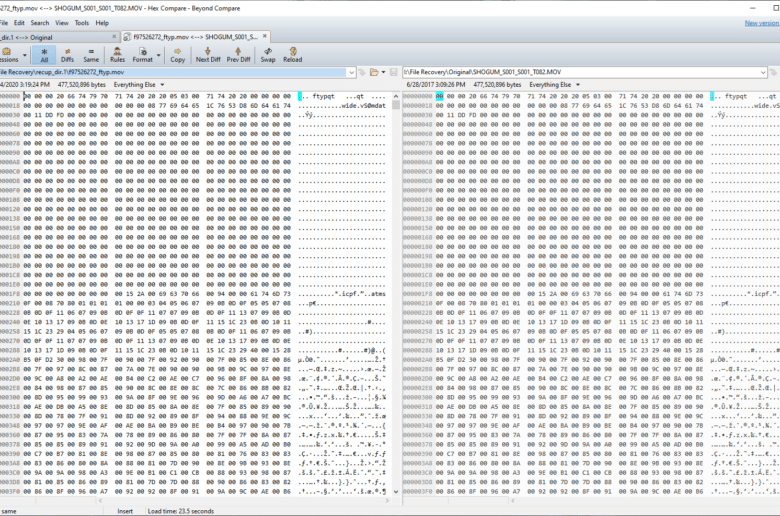Click the highlighted first byte in right pane

(439, 96)
